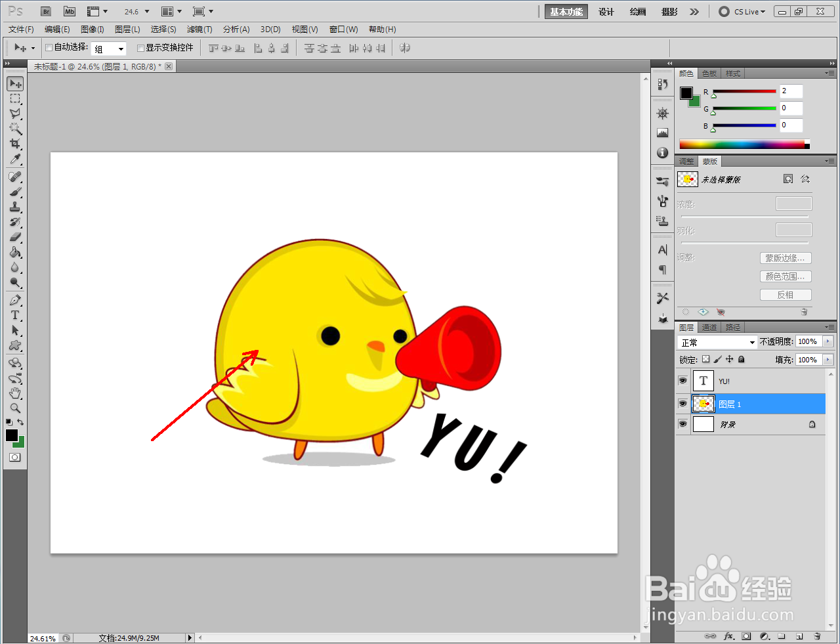840x644 pixels.
Task: Select the Eyedropper tool
Action: [x=15, y=159]
